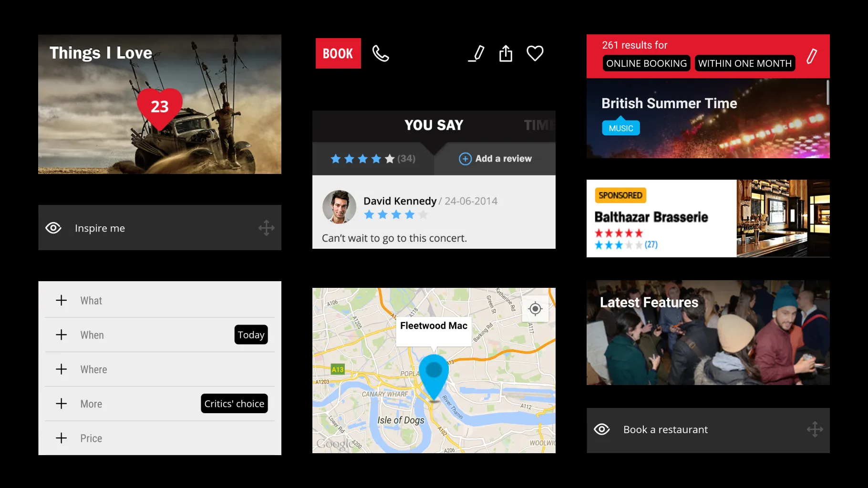The width and height of the screenshot is (868, 488).
Task: Open the Latest Features card
Action: 708,333
